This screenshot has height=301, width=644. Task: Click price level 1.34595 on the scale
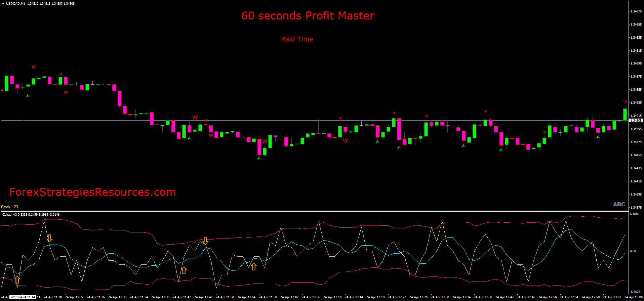pyautogui.click(x=636, y=63)
